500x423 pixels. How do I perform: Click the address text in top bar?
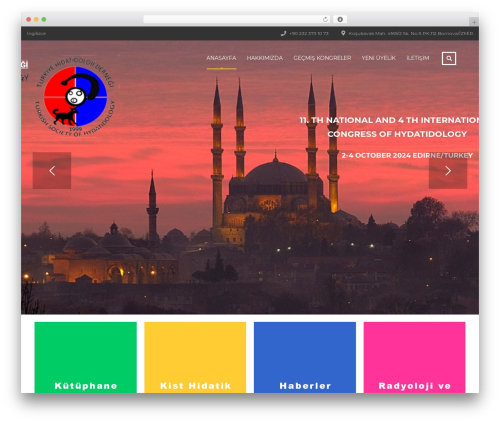(x=410, y=33)
